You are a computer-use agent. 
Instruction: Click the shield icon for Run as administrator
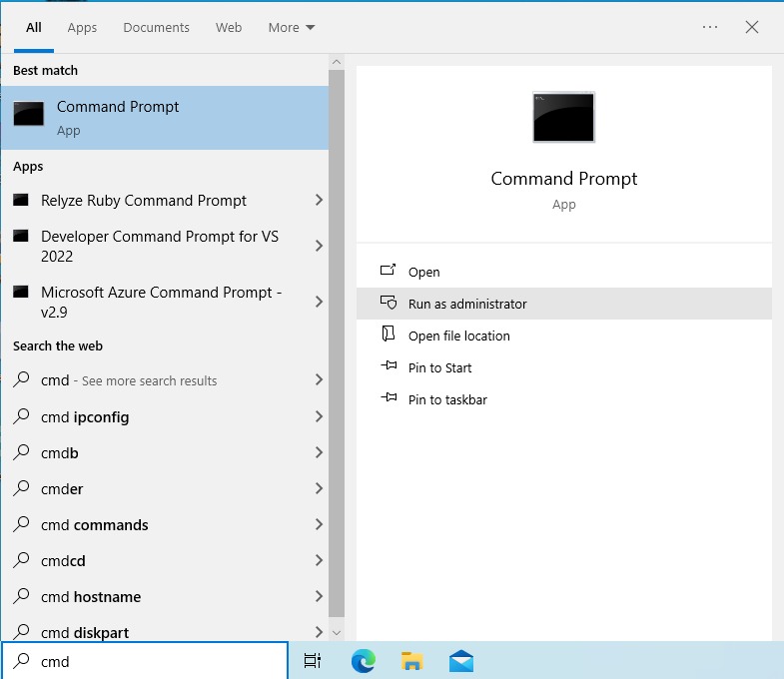click(388, 303)
